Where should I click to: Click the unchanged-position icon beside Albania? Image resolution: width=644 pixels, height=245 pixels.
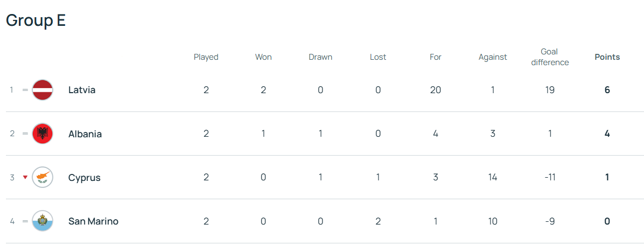tap(25, 134)
